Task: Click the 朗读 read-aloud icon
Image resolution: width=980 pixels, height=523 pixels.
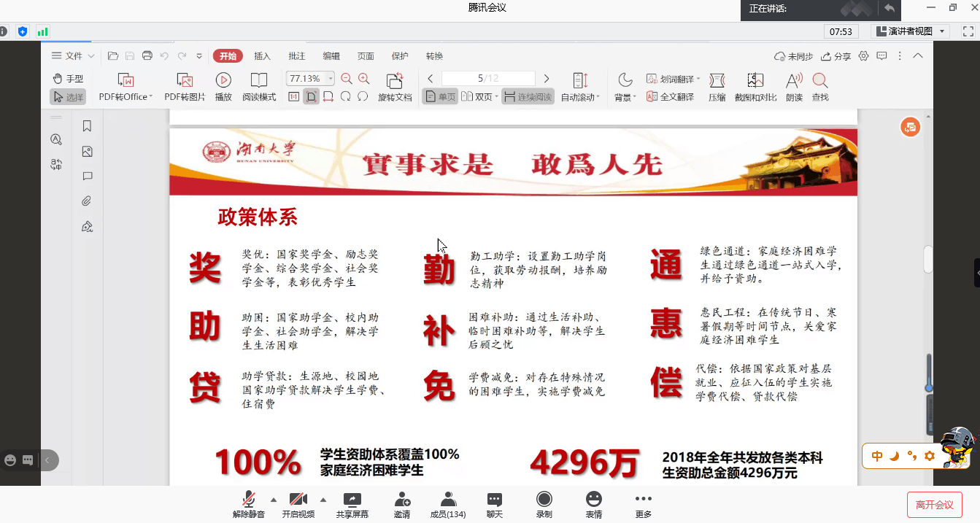Action: [794, 81]
